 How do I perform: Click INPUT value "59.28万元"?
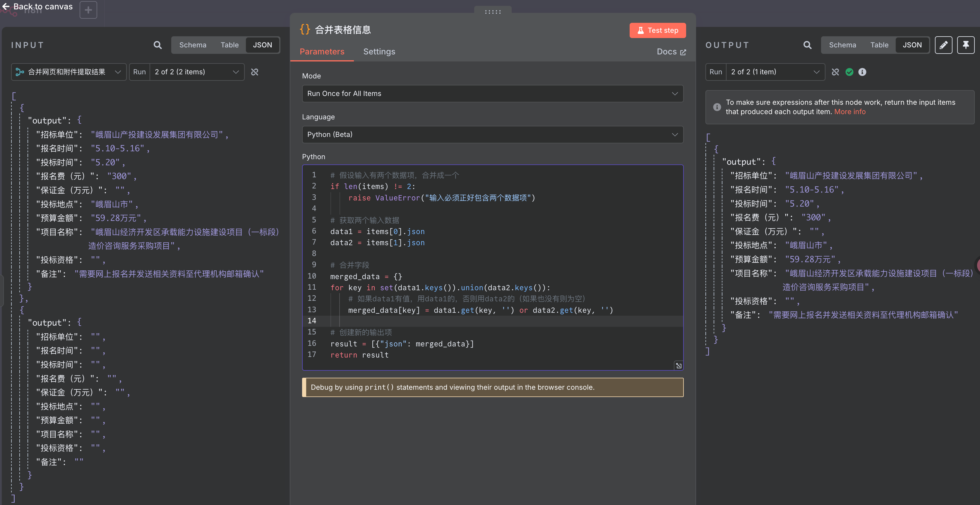[x=116, y=218]
